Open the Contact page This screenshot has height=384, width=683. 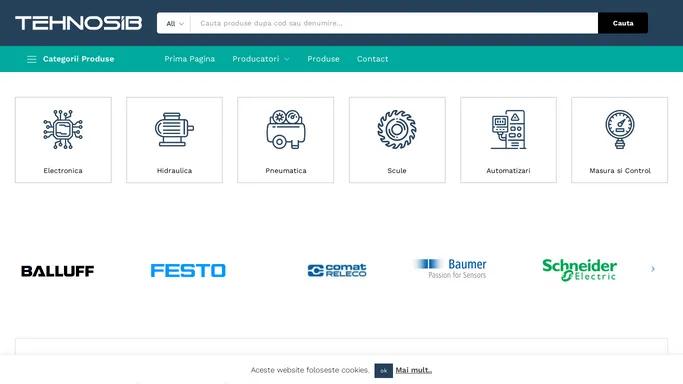pyautogui.click(x=372, y=59)
